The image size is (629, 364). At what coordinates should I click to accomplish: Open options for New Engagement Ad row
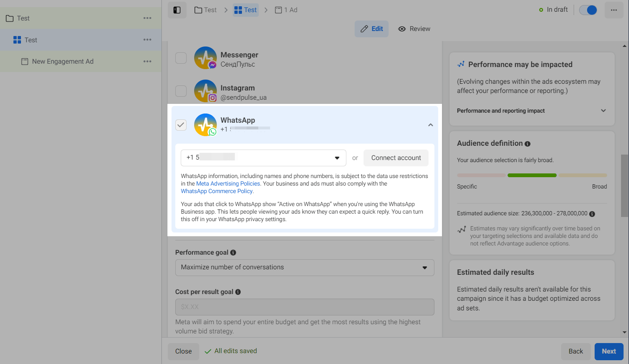click(x=147, y=62)
